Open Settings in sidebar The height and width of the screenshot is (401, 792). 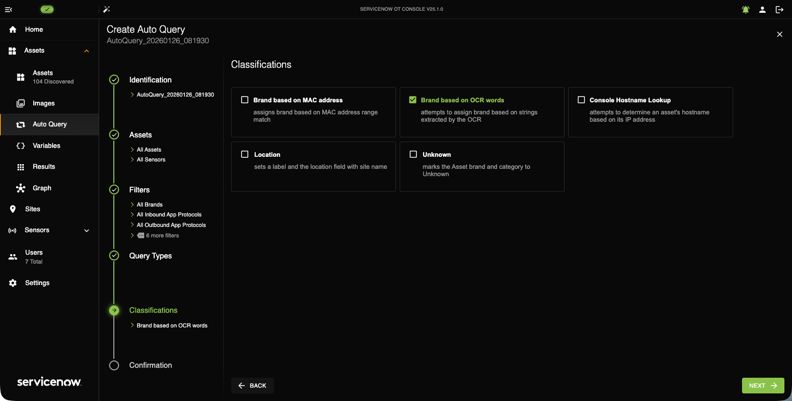pos(49,283)
